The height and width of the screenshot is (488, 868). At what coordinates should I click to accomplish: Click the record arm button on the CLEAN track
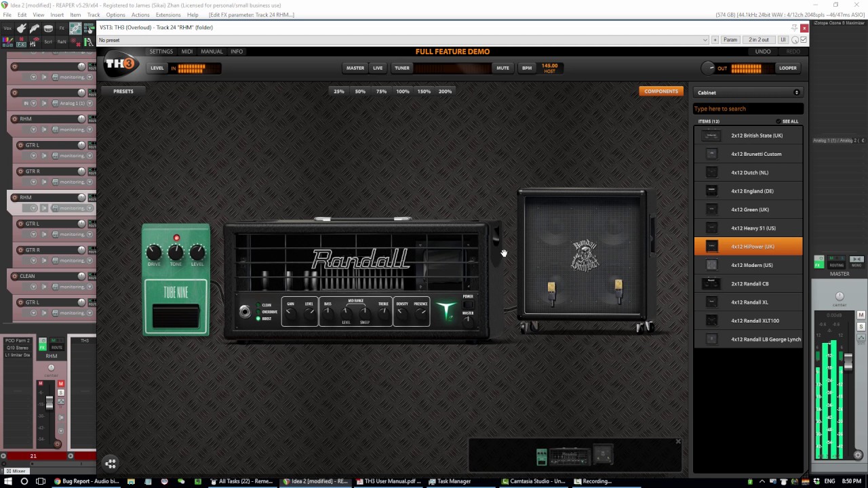pos(14,276)
